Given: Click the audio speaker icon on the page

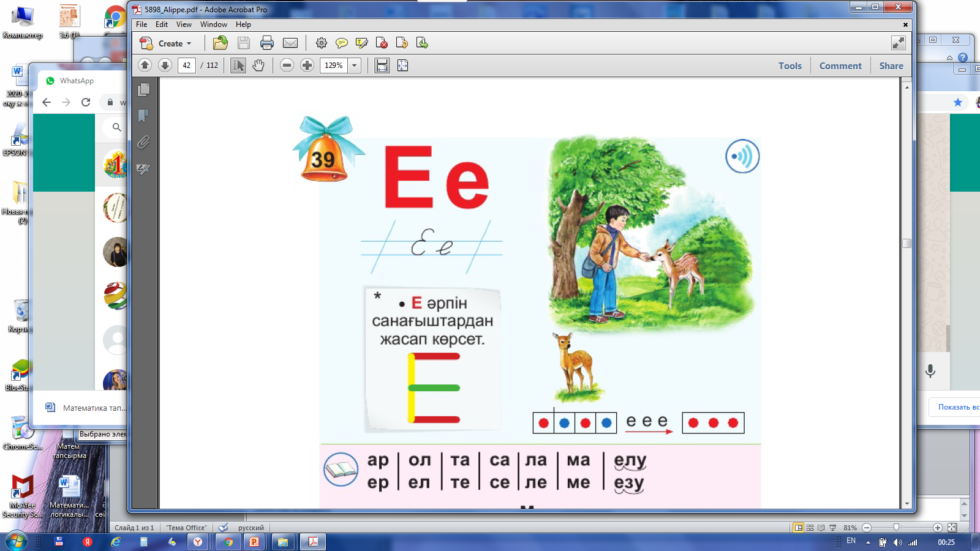Looking at the screenshot, I should point(742,157).
